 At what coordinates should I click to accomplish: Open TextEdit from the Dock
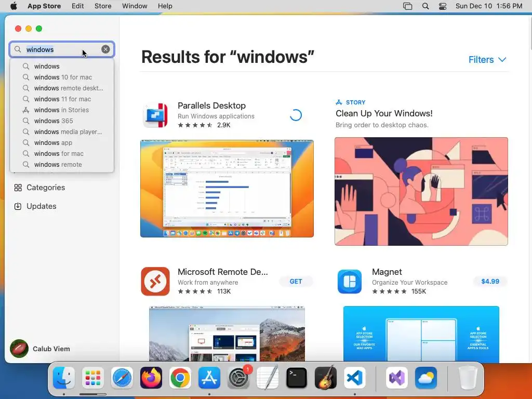pos(268,378)
